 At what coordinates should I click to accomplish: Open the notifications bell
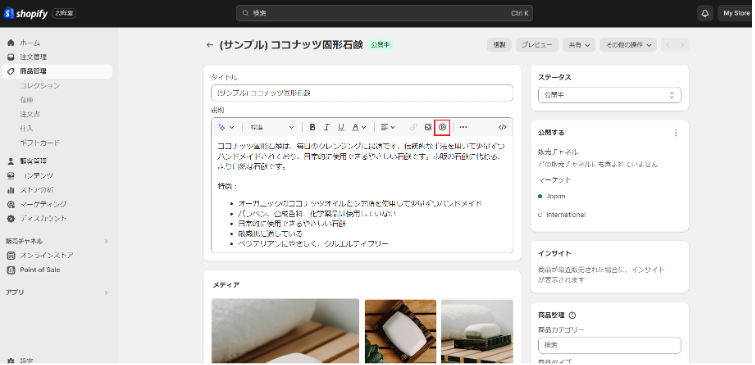(x=705, y=13)
